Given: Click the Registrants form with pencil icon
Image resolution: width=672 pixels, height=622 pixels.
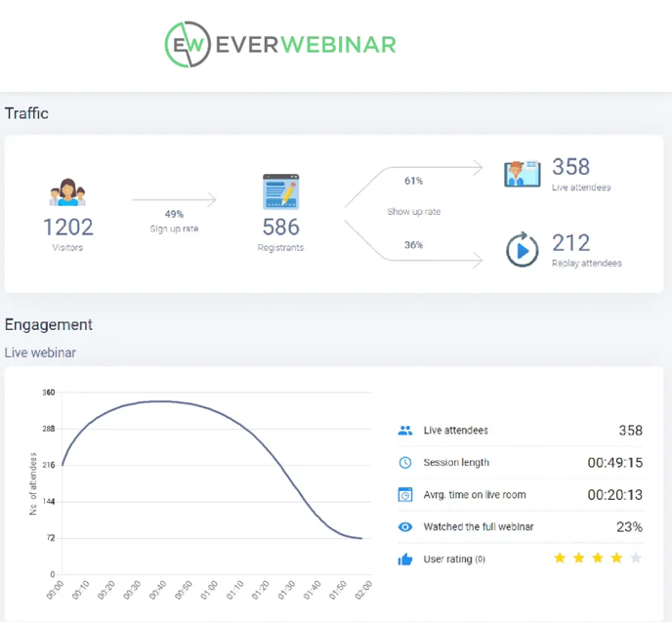Looking at the screenshot, I should [x=280, y=191].
